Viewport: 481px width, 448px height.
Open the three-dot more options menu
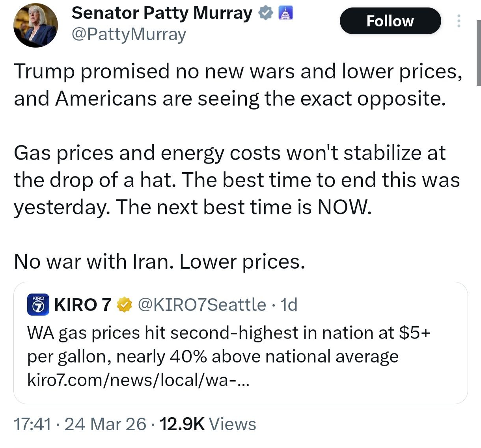click(x=459, y=21)
